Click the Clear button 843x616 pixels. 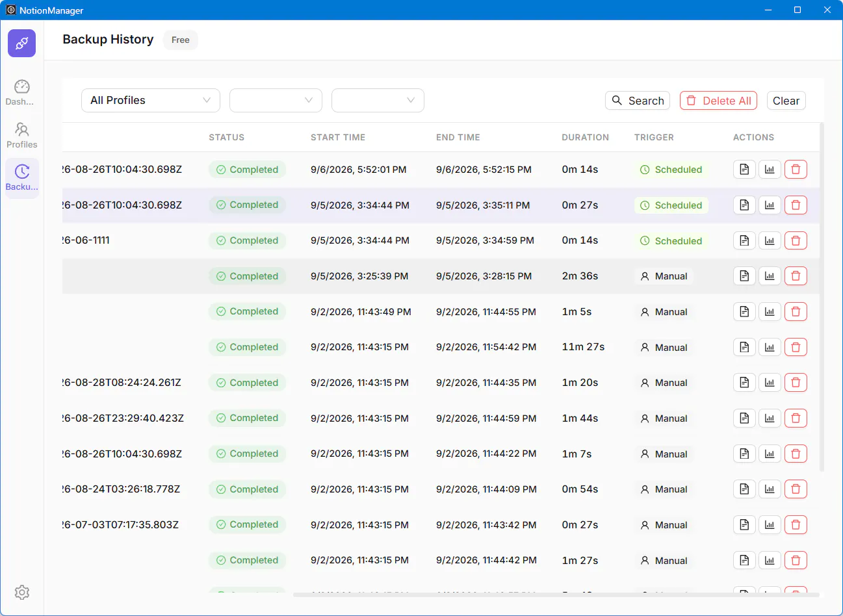tap(786, 101)
